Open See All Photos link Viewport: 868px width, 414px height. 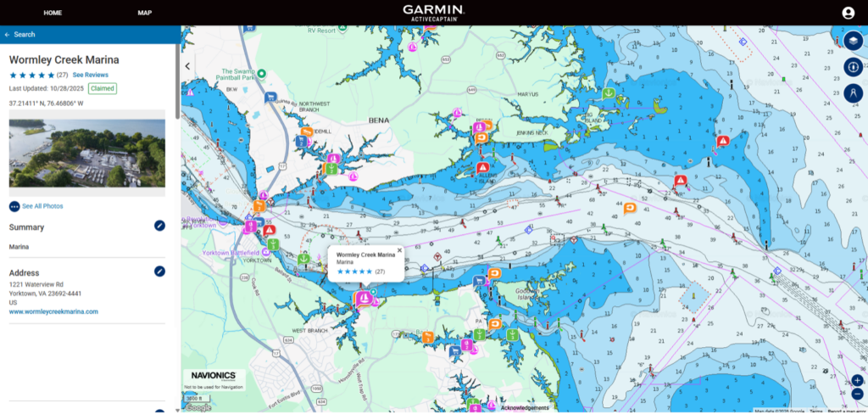[42, 206]
